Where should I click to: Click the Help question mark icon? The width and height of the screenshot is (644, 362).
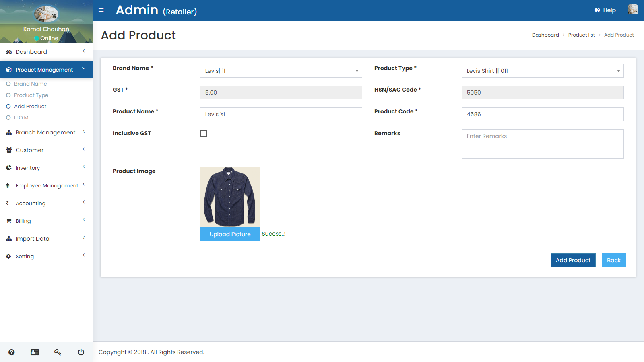pyautogui.click(x=597, y=10)
